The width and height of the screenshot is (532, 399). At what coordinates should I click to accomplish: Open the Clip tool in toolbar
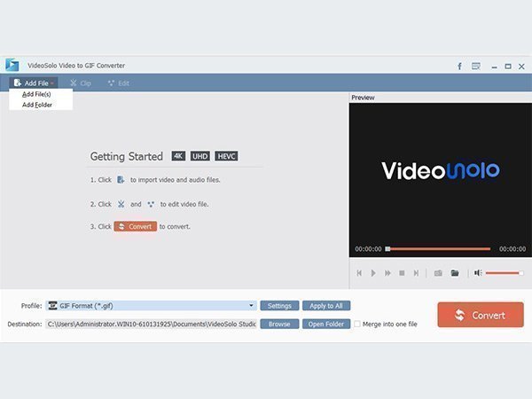[81, 83]
